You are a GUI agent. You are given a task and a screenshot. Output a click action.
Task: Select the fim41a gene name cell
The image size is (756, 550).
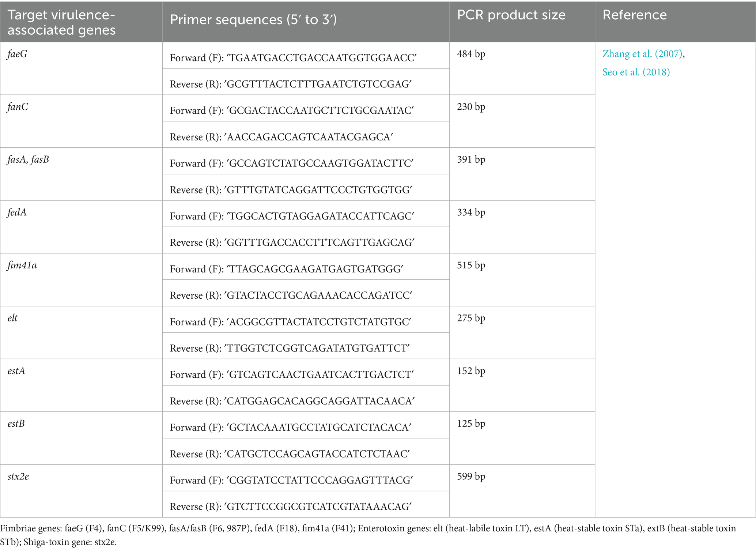[x=22, y=265]
